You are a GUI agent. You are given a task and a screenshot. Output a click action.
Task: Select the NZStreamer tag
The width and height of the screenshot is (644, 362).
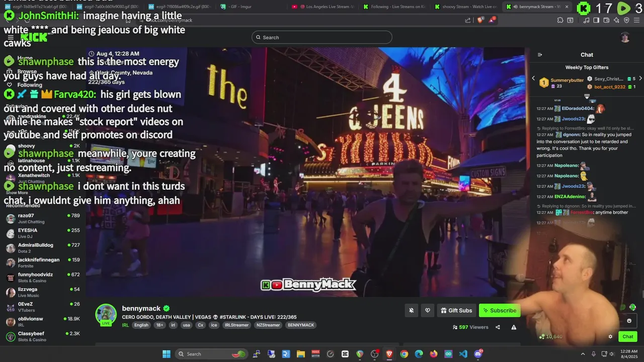tap(268, 325)
